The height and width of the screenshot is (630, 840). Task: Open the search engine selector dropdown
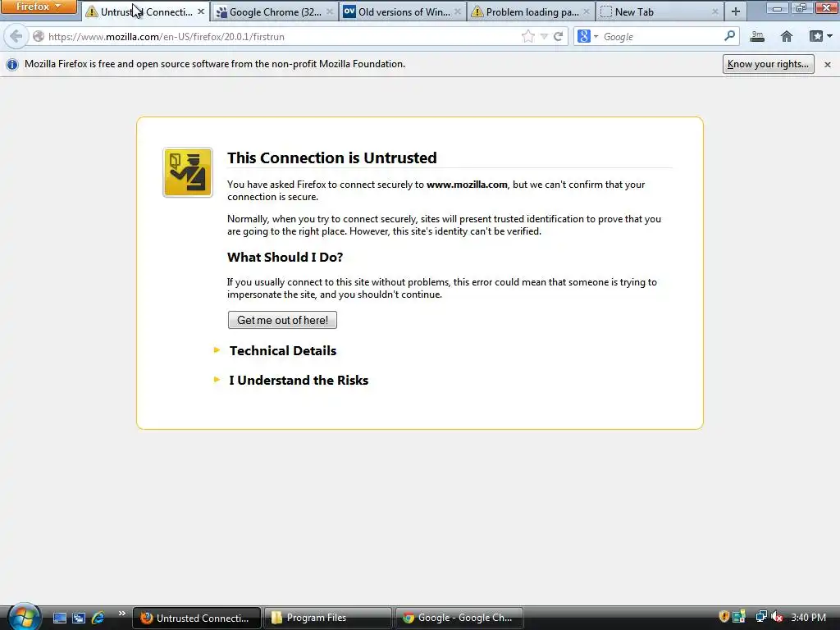587,36
